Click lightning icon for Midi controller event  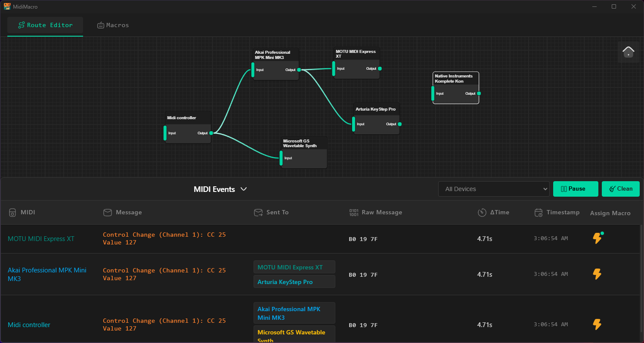tap(597, 324)
